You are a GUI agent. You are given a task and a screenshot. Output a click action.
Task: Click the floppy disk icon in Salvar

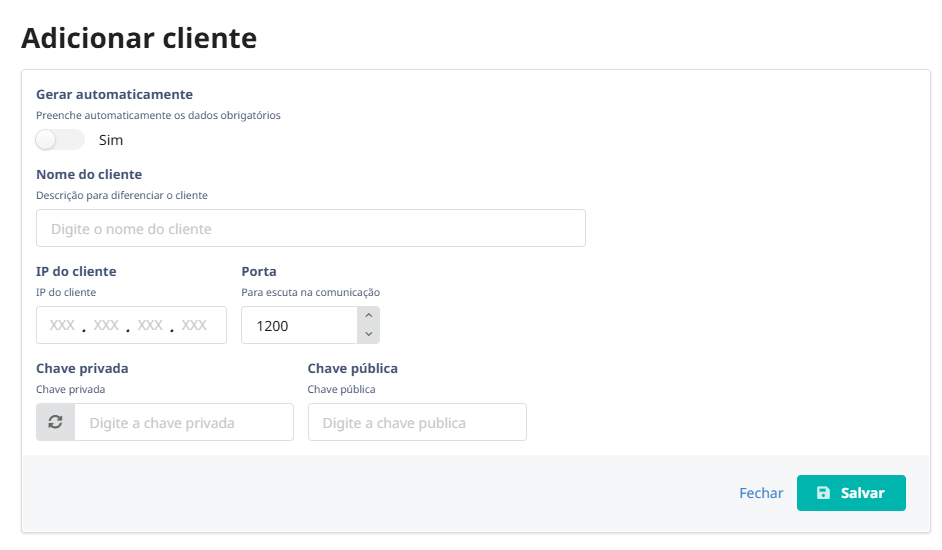(823, 493)
